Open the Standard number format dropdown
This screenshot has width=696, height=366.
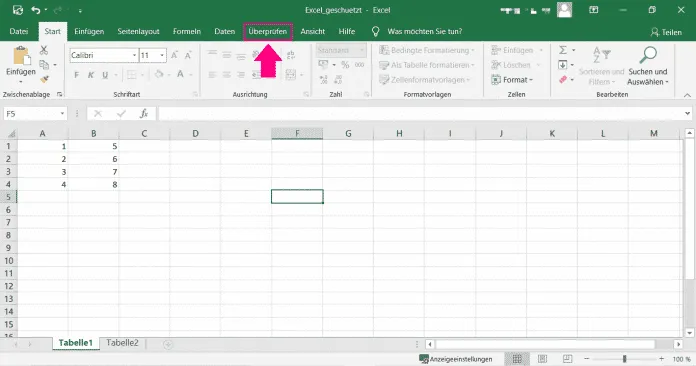362,50
